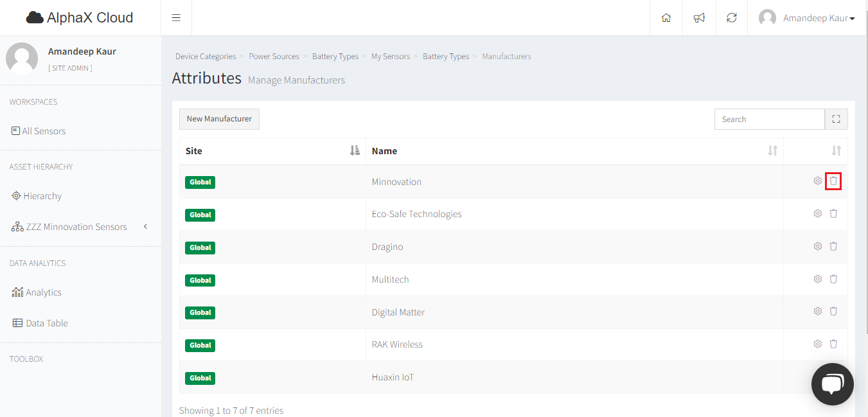Image resolution: width=868 pixels, height=417 pixels.
Task: Open Amandeep Kaur user dropdown
Action: point(808,18)
